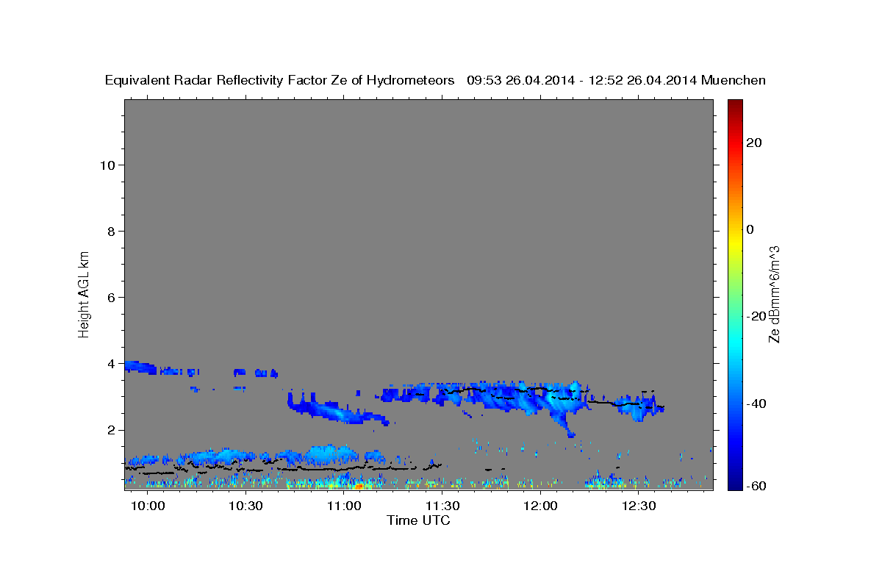This screenshot has height=588, width=882.
Task: Click the '10' height tick label
Action: pyautogui.click(x=107, y=165)
